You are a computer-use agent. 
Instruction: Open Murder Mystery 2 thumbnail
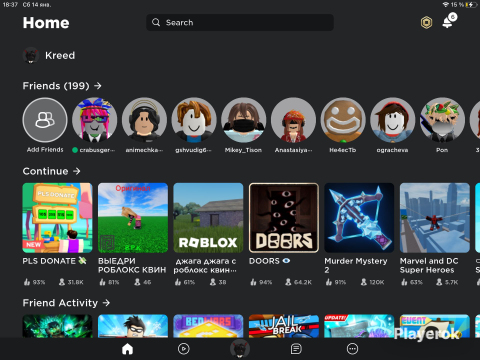point(359,218)
